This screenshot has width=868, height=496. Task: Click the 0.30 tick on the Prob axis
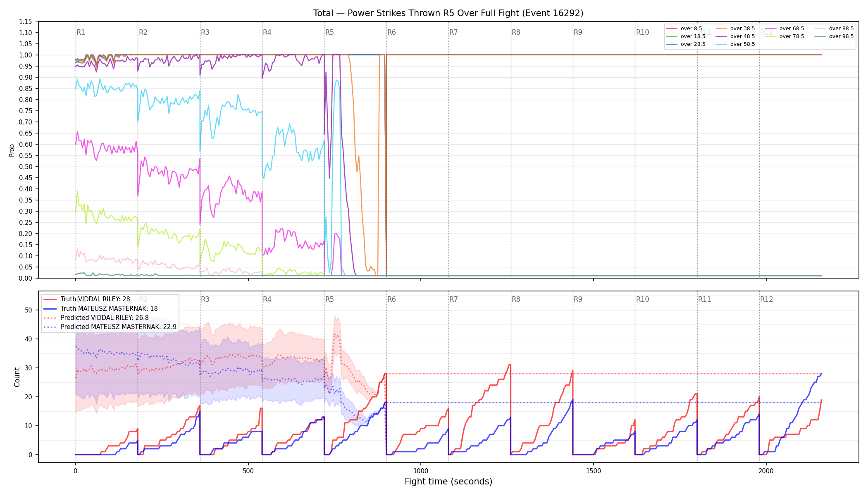pos(26,211)
